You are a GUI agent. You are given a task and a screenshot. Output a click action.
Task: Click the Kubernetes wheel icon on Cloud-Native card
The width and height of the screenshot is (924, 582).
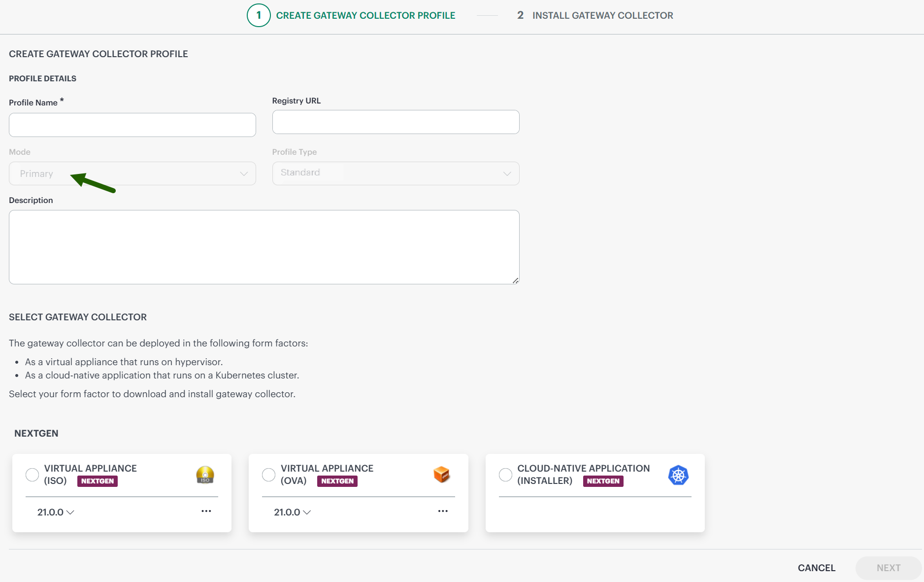point(678,475)
